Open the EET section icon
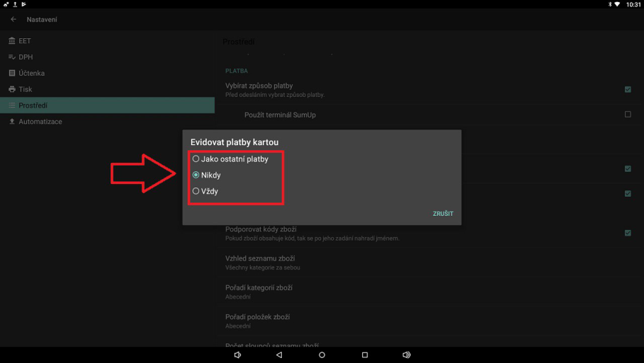Image resolution: width=644 pixels, height=363 pixels. 12,41
